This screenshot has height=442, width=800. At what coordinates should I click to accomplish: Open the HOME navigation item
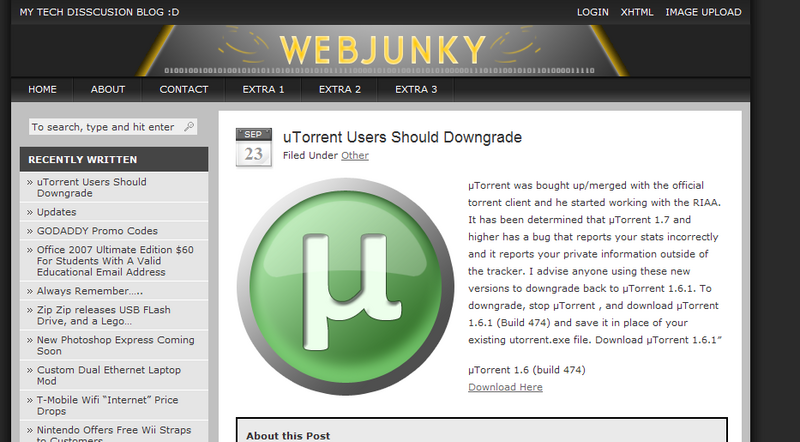[42, 89]
